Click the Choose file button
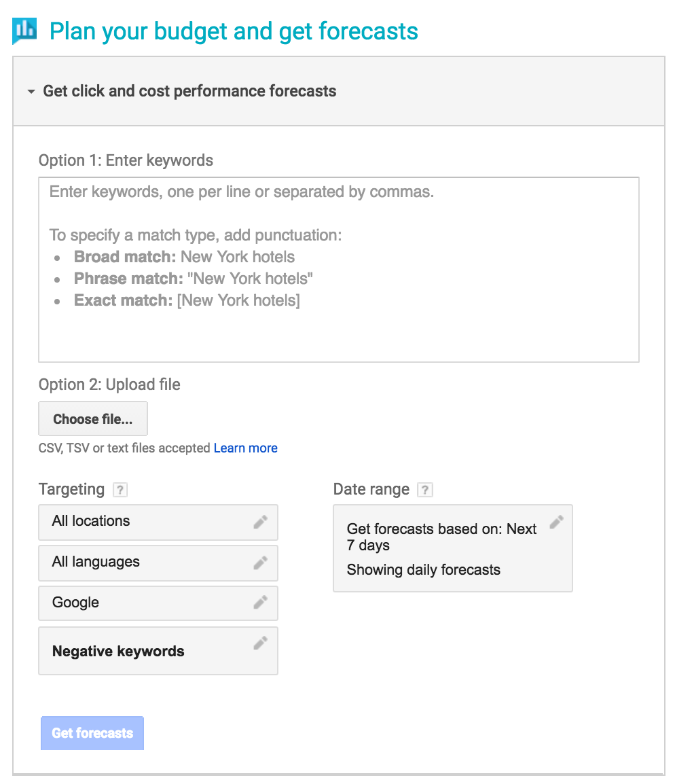675x784 pixels. [93, 418]
